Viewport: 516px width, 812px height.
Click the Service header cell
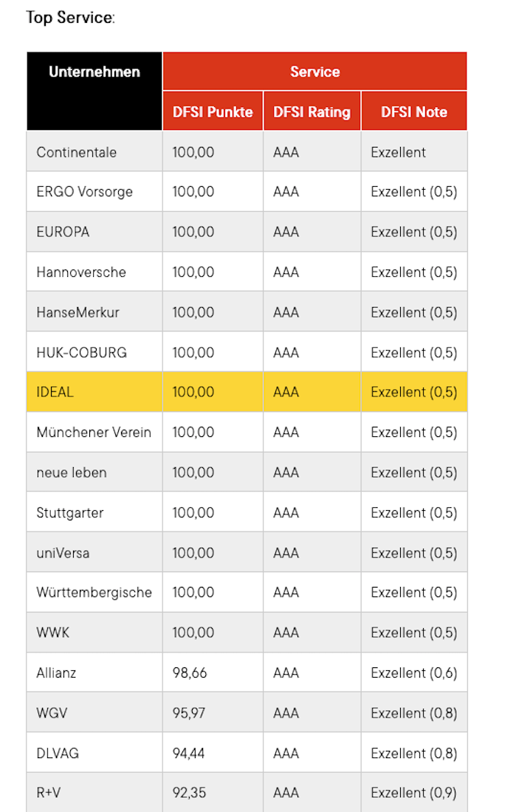[314, 72]
